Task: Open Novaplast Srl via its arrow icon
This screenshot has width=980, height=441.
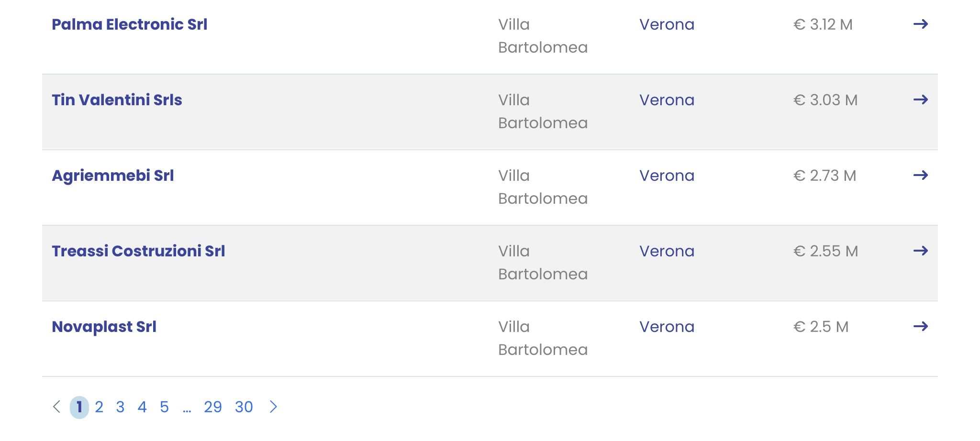Action: (921, 326)
